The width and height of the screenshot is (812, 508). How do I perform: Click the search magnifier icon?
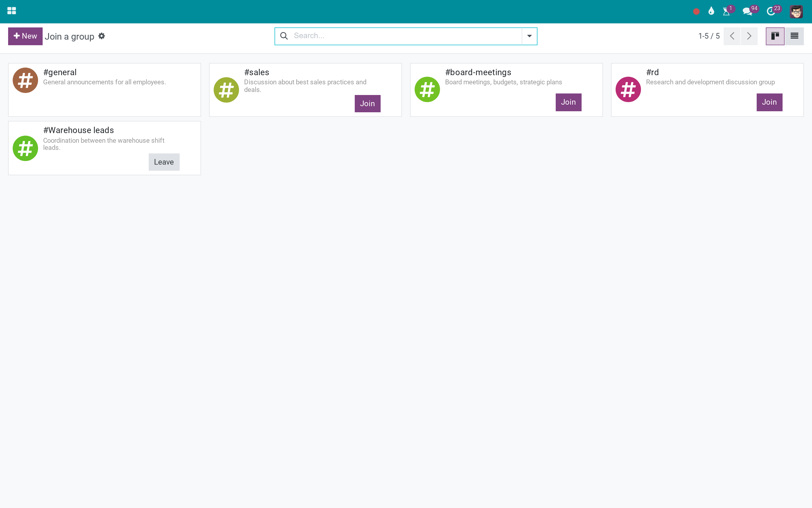tap(284, 36)
